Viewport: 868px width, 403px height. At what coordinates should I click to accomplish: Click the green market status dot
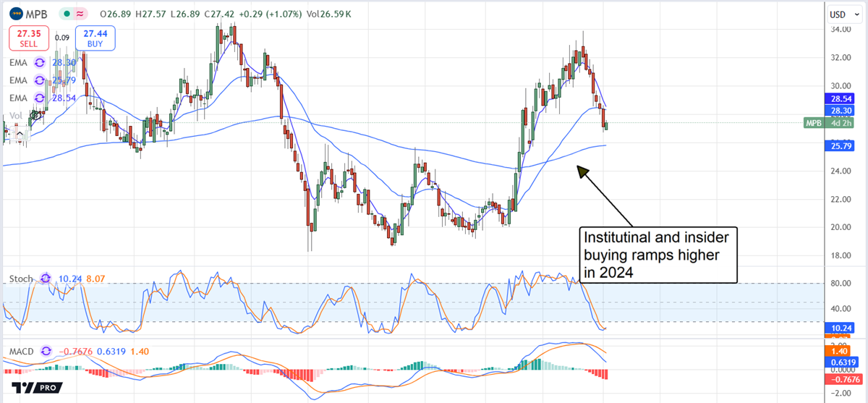tap(67, 14)
